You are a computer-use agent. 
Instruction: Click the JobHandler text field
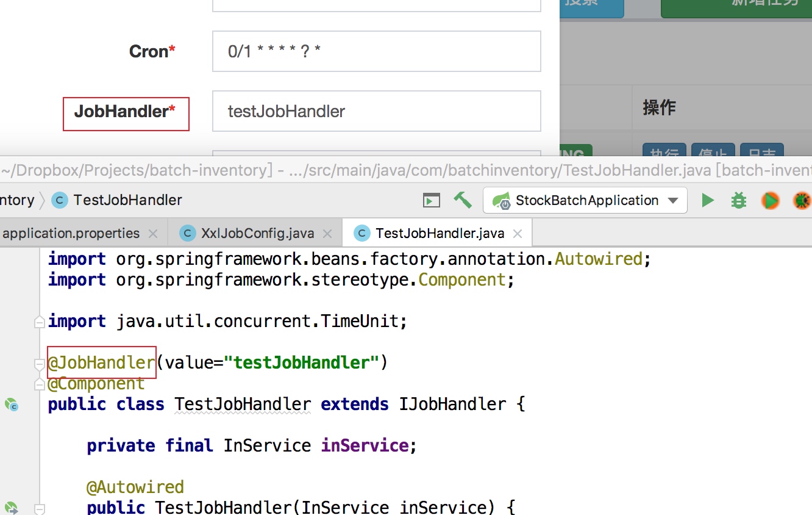click(x=377, y=111)
